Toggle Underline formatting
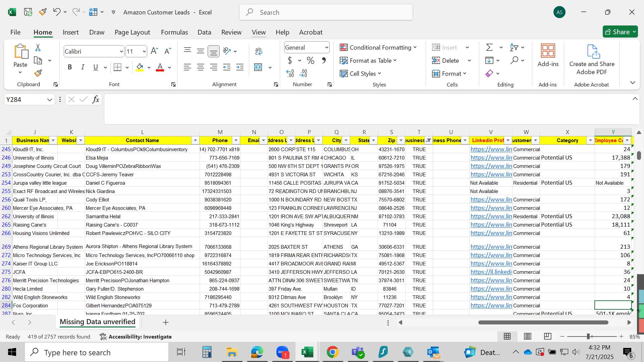The width and height of the screenshot is (644, 362). pyautogui.click(x=96, y=67)
